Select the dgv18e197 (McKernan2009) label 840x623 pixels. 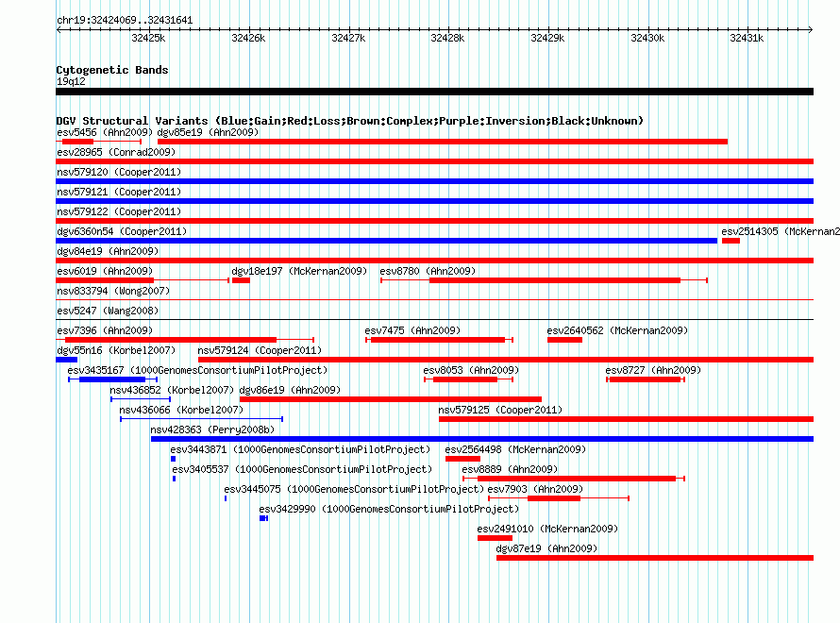pyautogui.click(x=299, y=271)
